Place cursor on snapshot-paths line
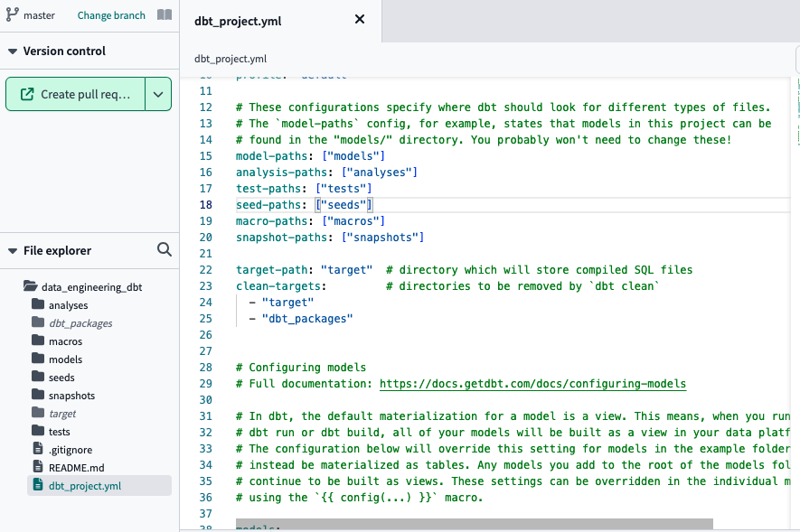This screenshot has height=532, width=800. [x=330, y=238]
